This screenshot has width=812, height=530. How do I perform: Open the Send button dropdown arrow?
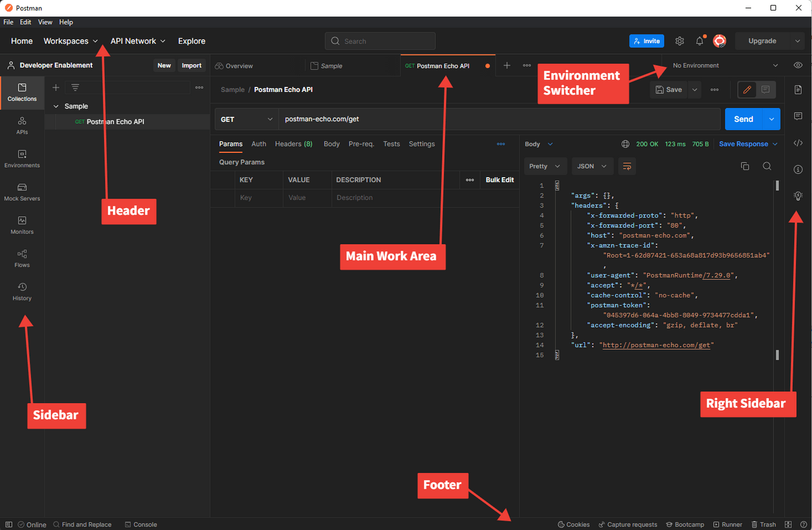tap(771, 119)
